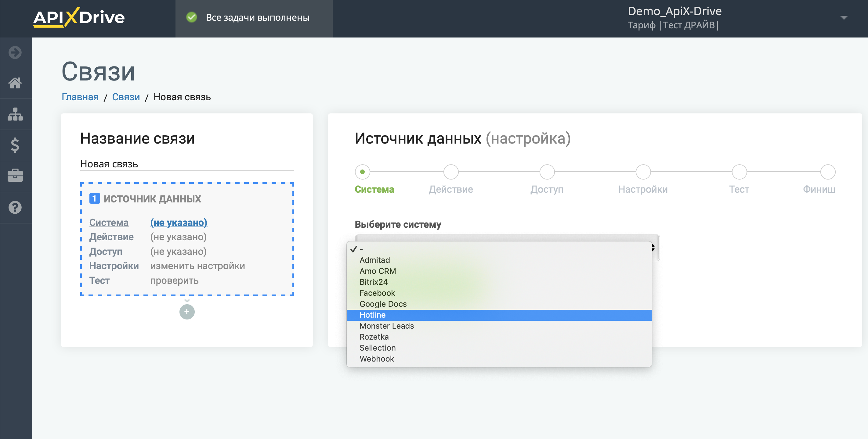The width and height of the screenshot is (868, 439).
Task: Click the Финиш step circle
Action: (x=828, y=172)
